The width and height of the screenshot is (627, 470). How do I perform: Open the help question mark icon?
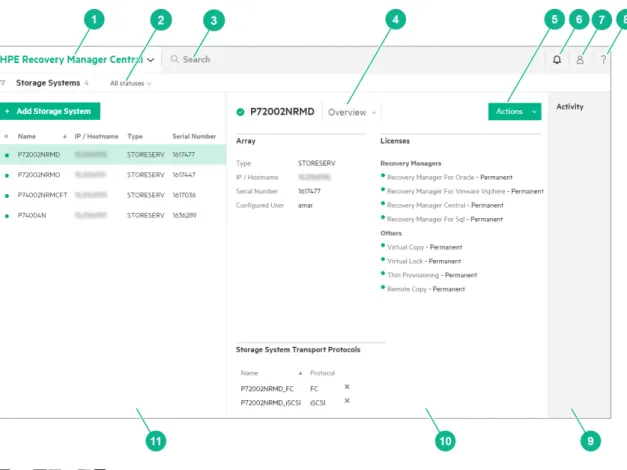tap(603, 60)
